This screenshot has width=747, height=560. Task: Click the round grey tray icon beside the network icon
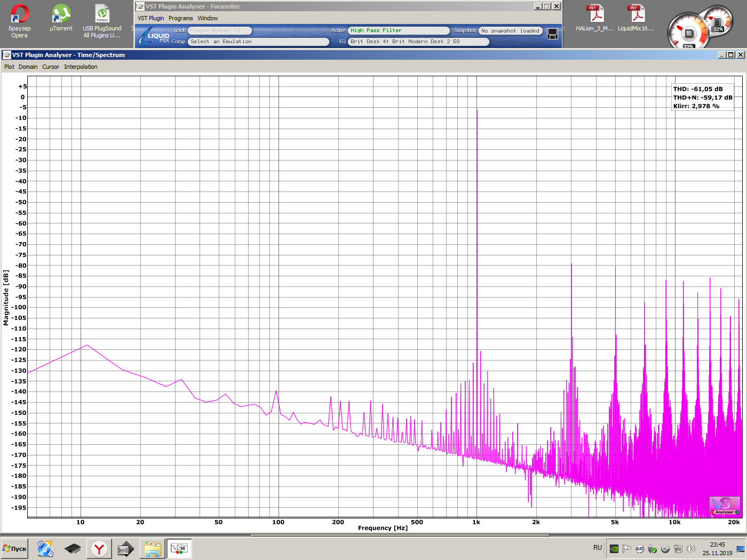[665, 549]
